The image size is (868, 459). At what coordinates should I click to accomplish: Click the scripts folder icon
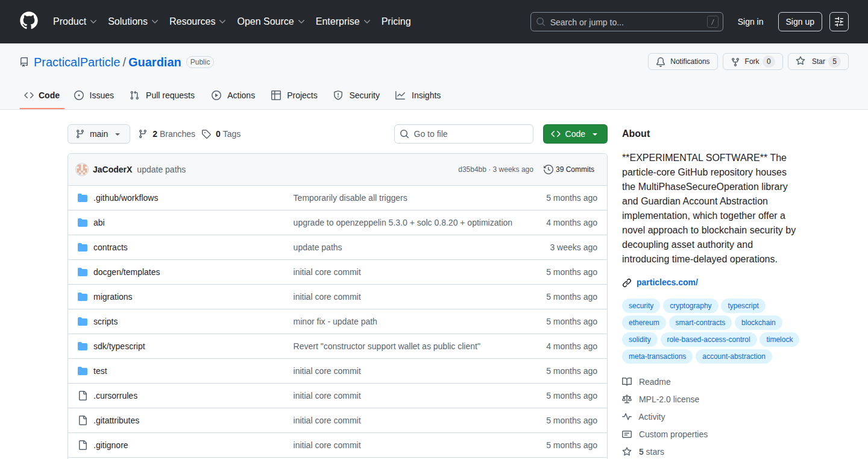click(x=83, y=321)
